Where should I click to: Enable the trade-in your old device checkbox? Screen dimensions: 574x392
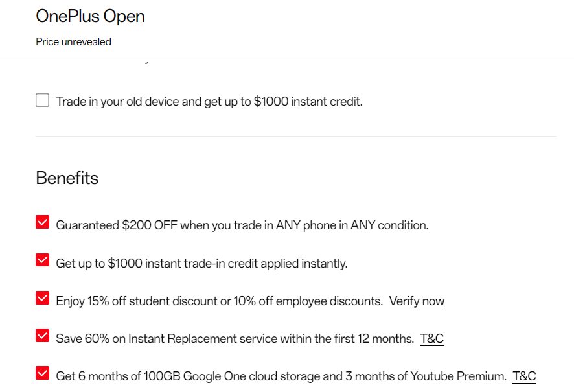(x=42, y=100)
